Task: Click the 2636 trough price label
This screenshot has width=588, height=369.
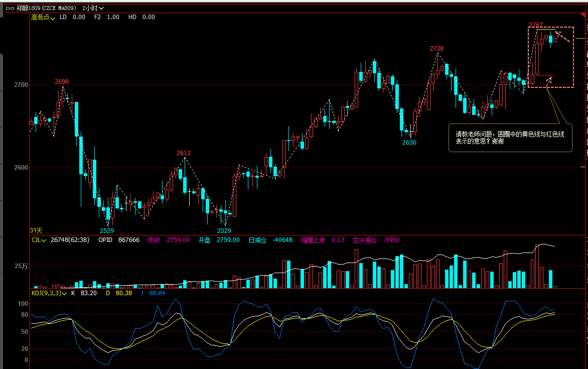Action: click(x=409, y=143)
